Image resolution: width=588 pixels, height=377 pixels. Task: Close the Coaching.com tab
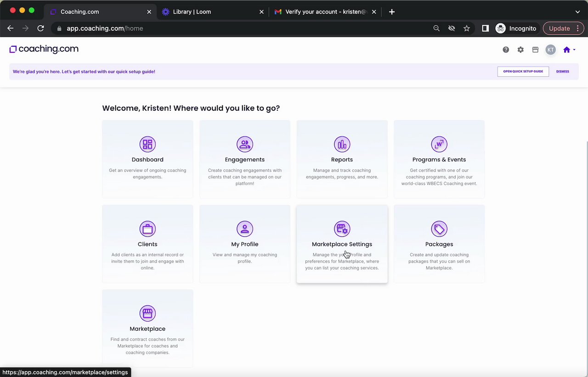(x=149, y=12)
